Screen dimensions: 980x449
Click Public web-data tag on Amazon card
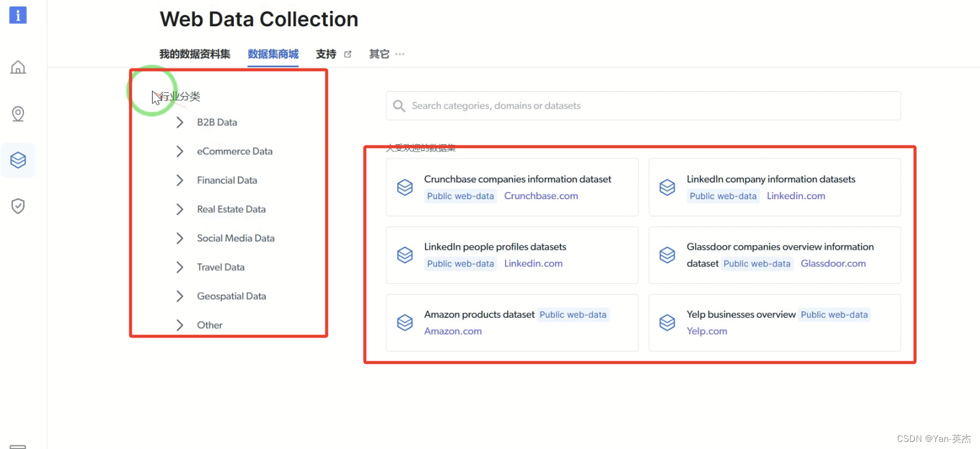click(x=573, y=315)
